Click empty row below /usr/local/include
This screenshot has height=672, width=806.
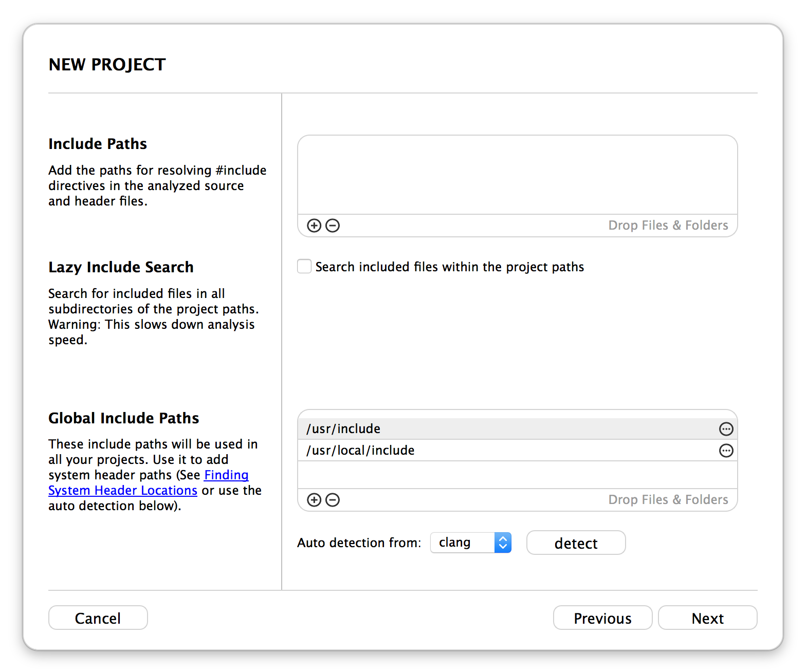pos(518,475)
